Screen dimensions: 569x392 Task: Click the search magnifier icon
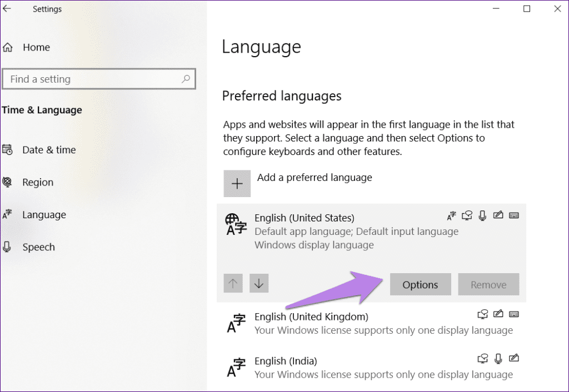[186, 79]
